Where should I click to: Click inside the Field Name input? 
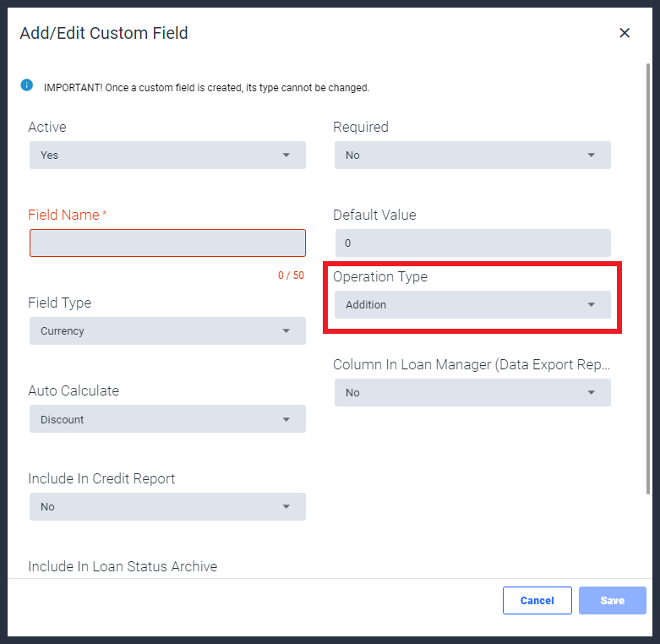[x=167, y=243]
